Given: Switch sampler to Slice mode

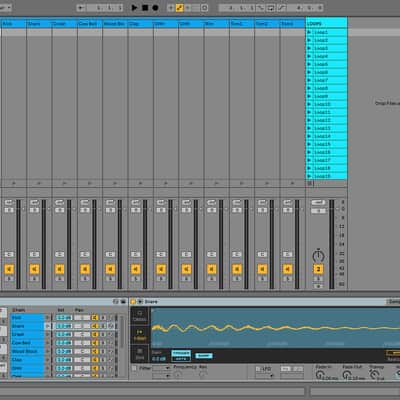Looking at the screenshot, I should pos(140,354).
